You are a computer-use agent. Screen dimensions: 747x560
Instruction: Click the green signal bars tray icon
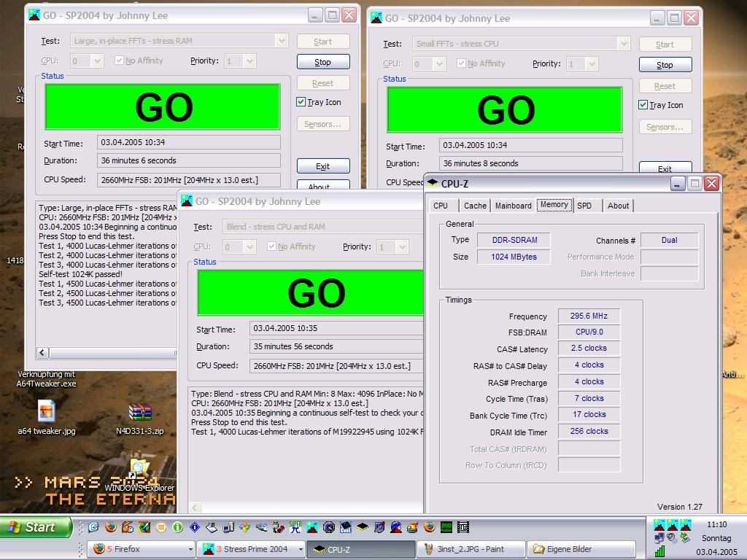pos(659,551)
